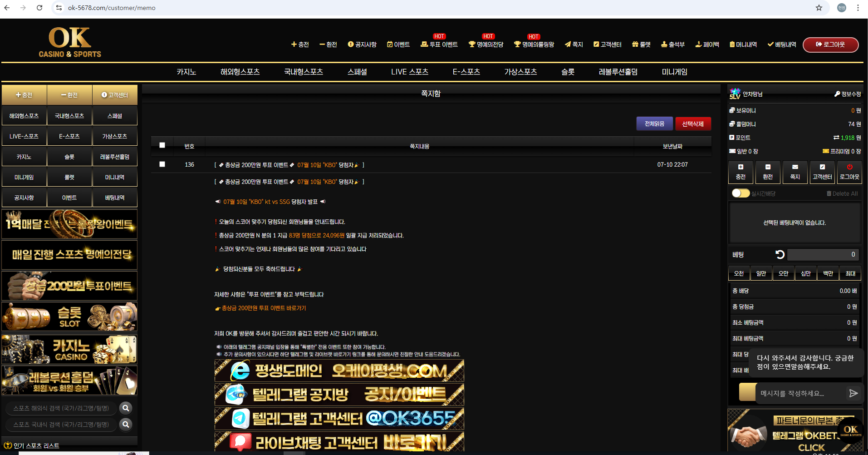Click the OK Casino & Sports logo
868x455 pixels.
coord(70,42)
